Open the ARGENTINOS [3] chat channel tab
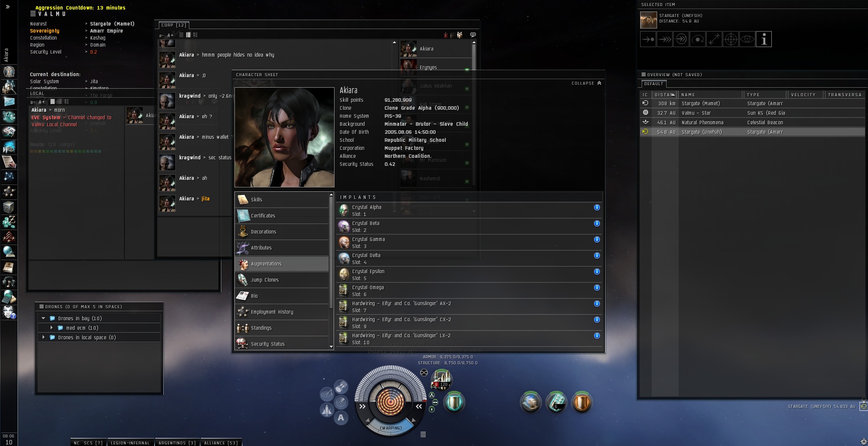This screenshot has height=446, width=868. (x=177, y=442)
